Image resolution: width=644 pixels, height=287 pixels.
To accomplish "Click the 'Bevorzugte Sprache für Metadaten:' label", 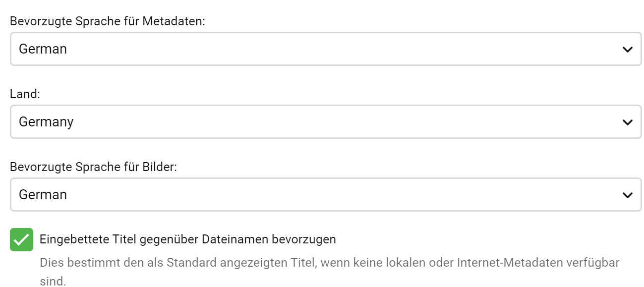I will click(x=108, y=22).
